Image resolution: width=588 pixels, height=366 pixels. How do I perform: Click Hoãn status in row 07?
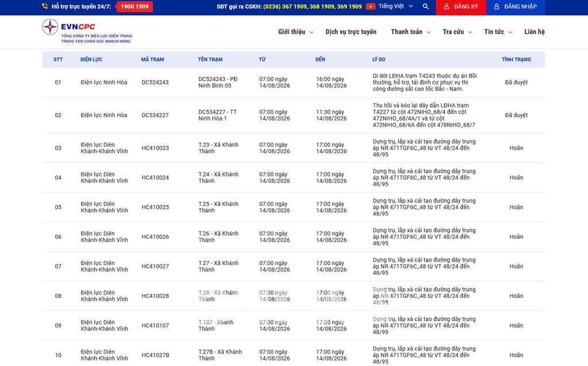pos(516,266)
